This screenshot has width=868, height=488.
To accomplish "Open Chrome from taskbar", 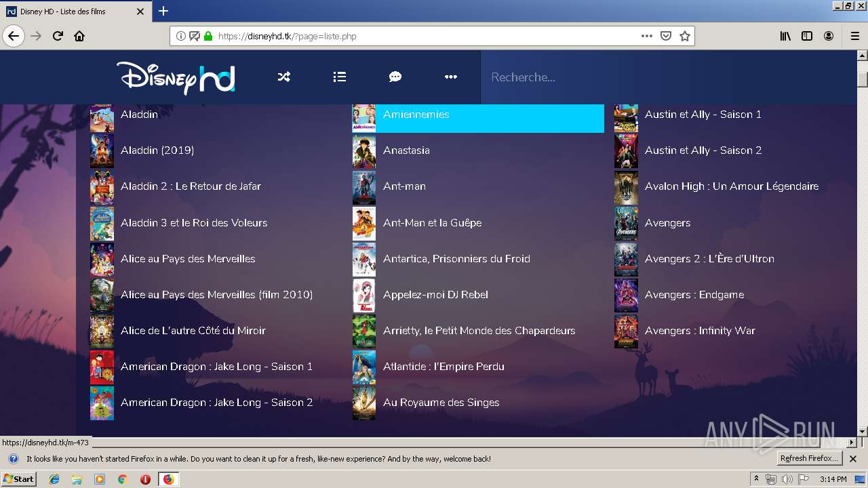I will (122, 479).
